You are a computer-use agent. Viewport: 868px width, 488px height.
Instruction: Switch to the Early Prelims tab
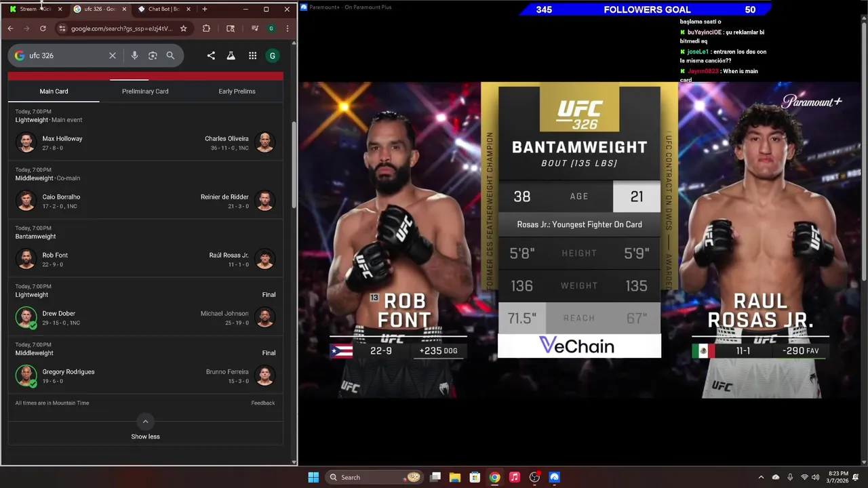pos(237,91)
